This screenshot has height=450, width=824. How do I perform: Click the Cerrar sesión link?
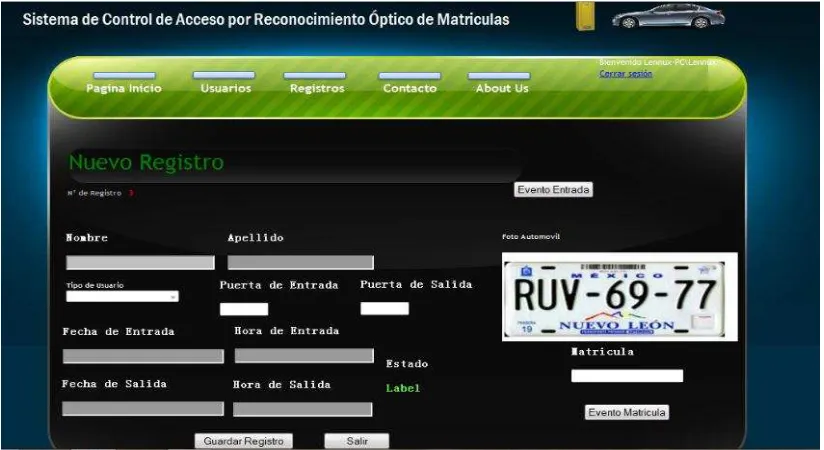point(626,74)
